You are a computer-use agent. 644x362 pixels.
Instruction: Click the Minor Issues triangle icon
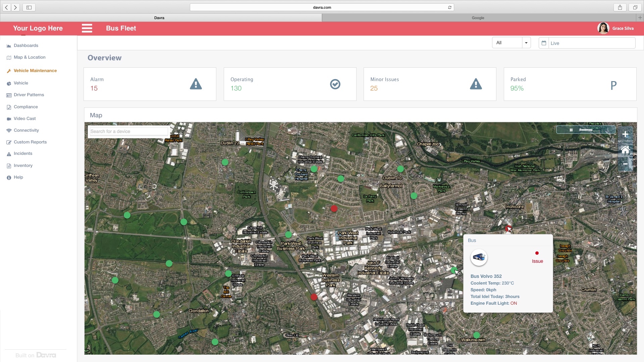[476, 84]
